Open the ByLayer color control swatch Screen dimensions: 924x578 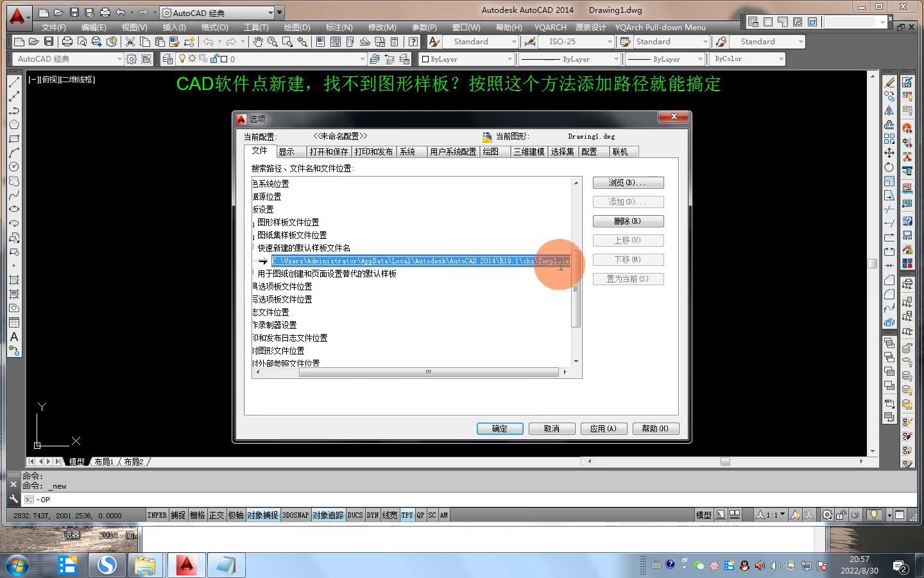[468, 59]
